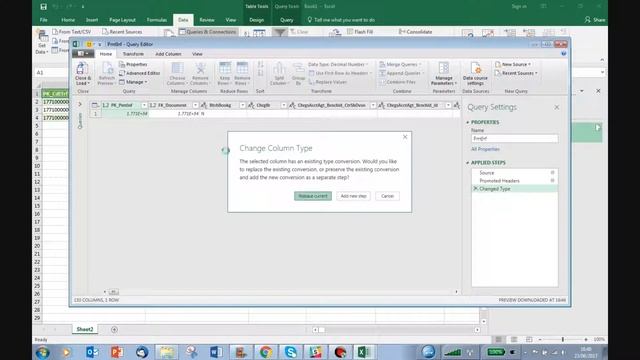Click Flash Fill in Excel ribbon
The width and height of the screenshot is (640, 360).
pyautogui.click(x=360, y=31)
